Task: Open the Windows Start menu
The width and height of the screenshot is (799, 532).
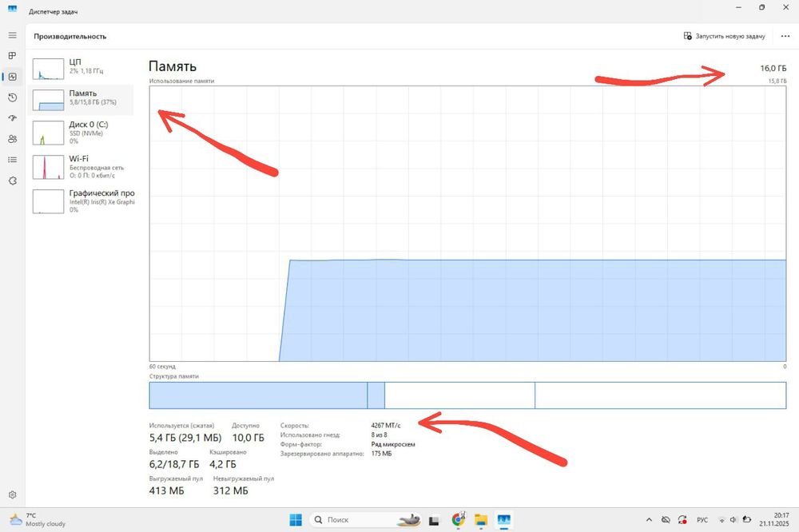Action: tap(296, 520)
